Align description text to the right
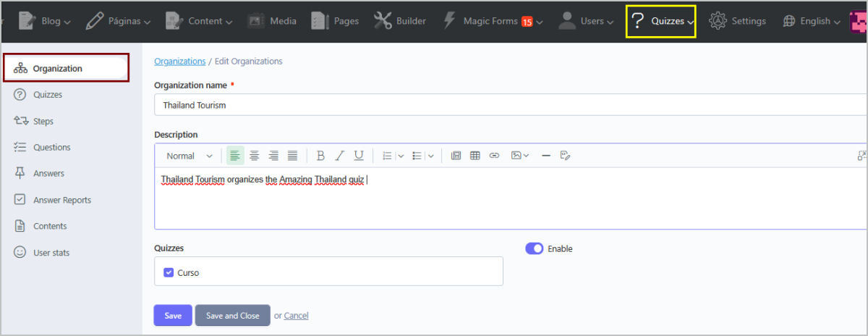 273,156
